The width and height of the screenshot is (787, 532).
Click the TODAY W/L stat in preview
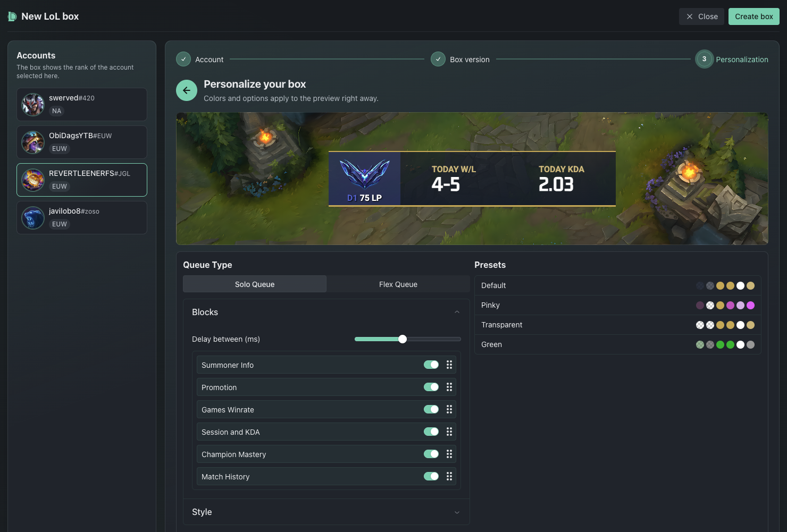point(454,179)
